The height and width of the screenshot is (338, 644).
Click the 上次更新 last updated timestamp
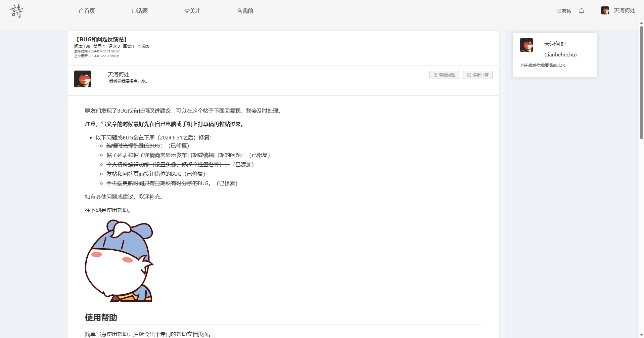coord(97,56)
